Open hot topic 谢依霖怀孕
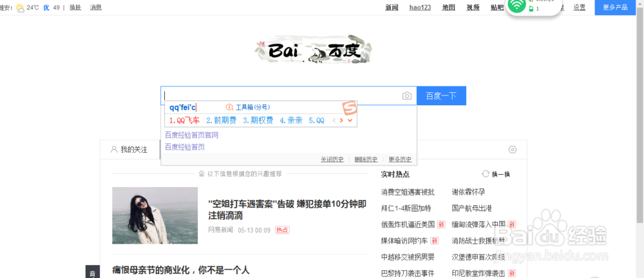Image resolution: width=644 pixels, height=278 pixels. coord(469,192)
